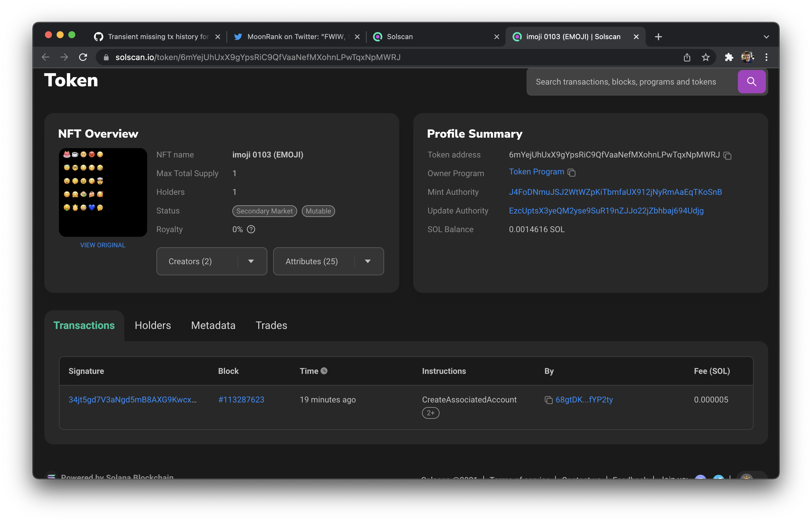Copy the token address using copy icon
Screen dimensions: 812x522
(x=728, y=156)
